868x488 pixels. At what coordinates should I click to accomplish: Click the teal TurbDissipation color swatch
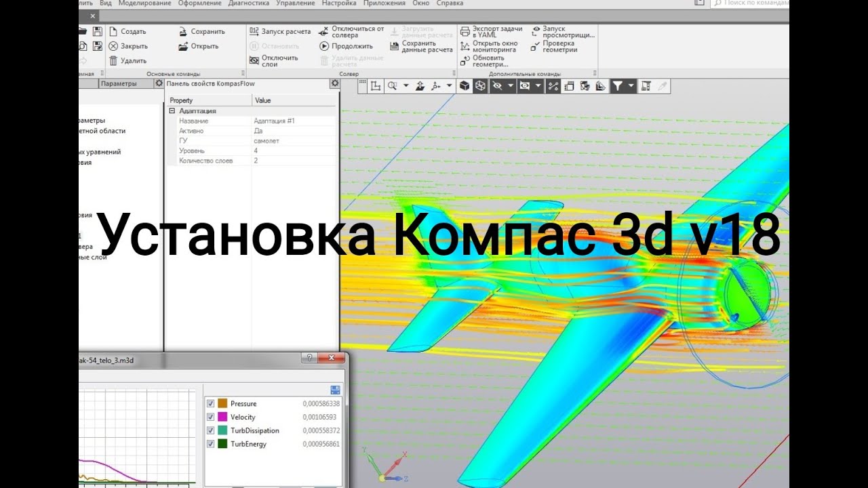(222, 430)
